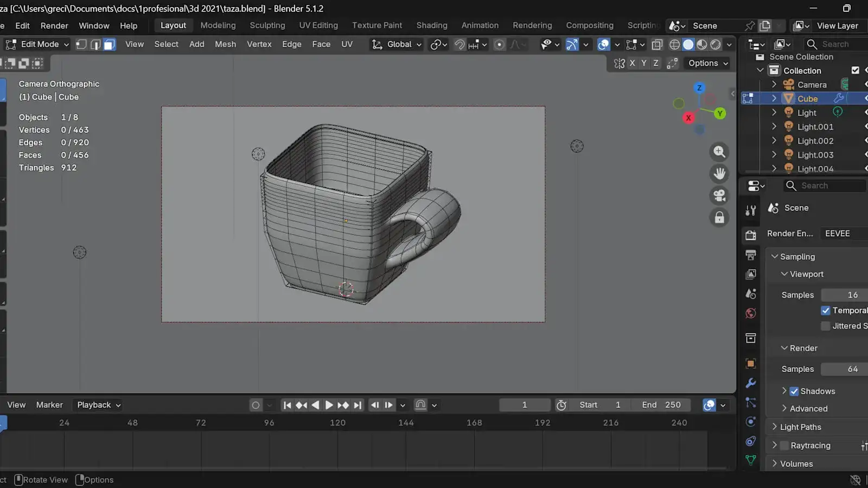The width and height of the screenshot is (868, 488).
Task: Play the animation forward
Action: [x=329, y=405]
